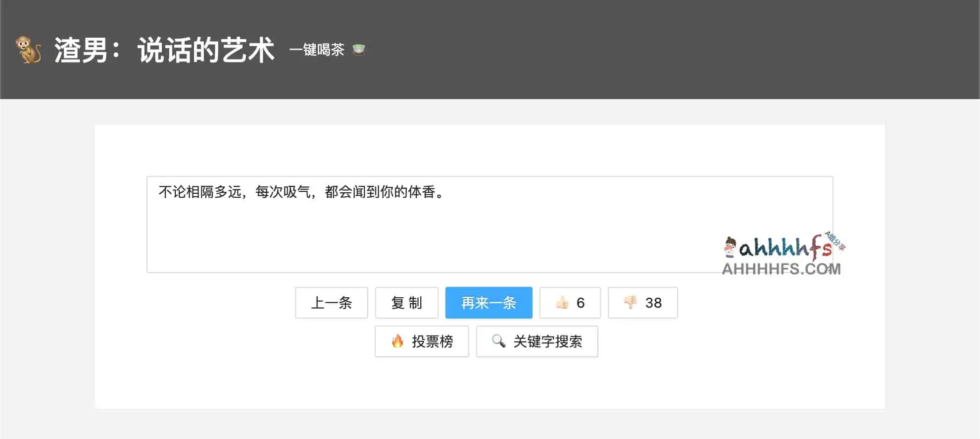
Task: Select the page title 渣男：说话的艺术
Action: coord(165,49)
